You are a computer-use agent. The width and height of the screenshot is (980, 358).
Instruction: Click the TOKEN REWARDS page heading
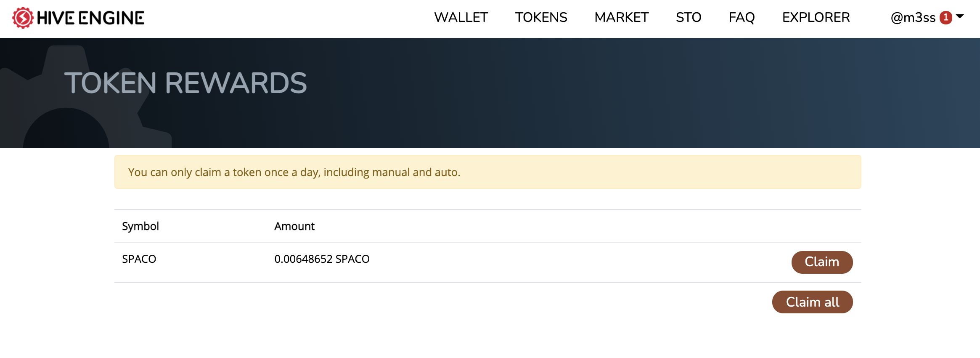click(x=185, y=83)
